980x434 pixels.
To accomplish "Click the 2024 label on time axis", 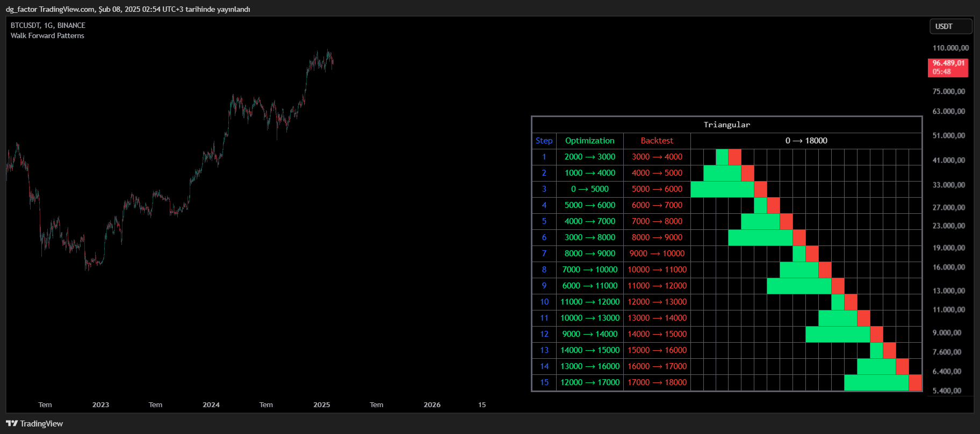I will tap(211, 404).
